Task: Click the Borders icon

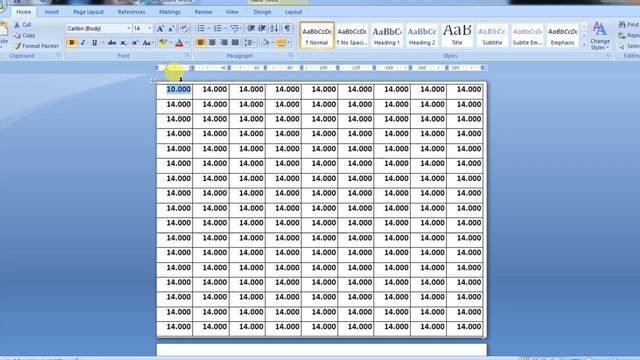Action: (x=281, y=42)
